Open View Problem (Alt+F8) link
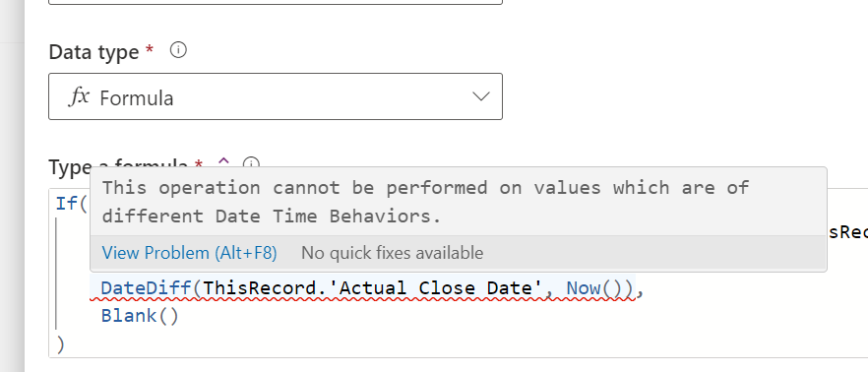Image resolution: width=868 pixels, height=372 pixels. tap(189, 253)
